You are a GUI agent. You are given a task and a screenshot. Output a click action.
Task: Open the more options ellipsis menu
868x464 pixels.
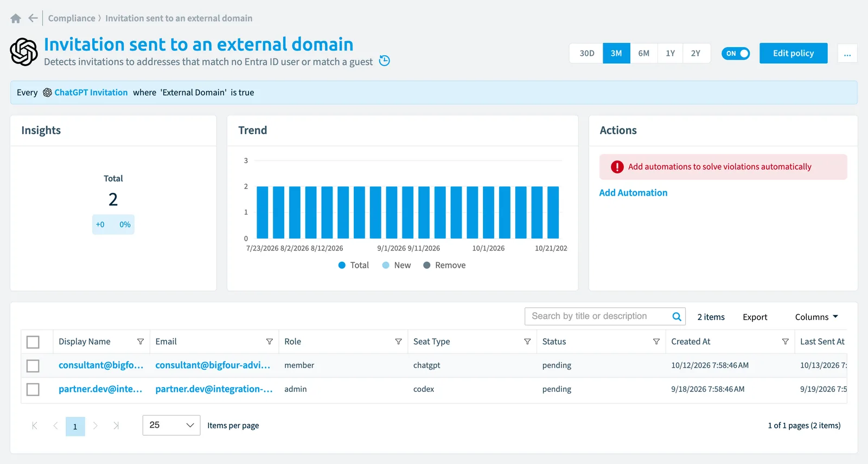click(847, 53)
